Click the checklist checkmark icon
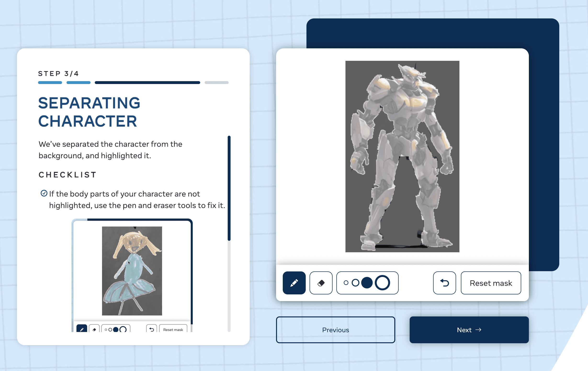Image resolution: width=588 pixels, height=371 pixels. pos(44,193)
